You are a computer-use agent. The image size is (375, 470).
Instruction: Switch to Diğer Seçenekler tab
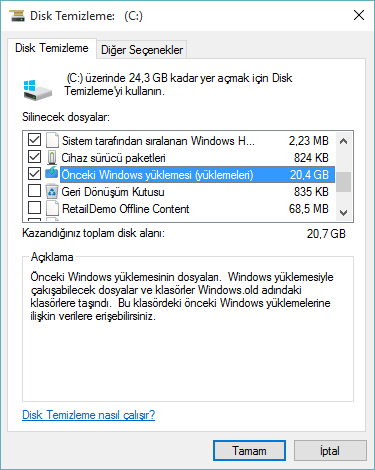click(142, 50)
